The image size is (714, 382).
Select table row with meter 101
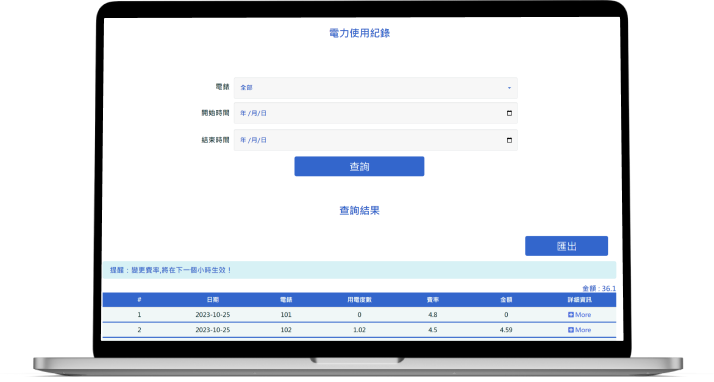(359, 315)
